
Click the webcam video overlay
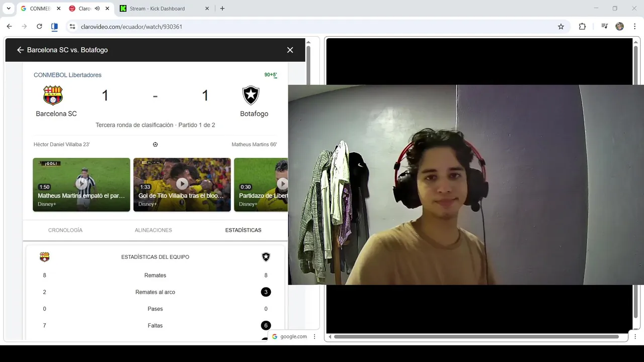pyautogui.click(x=466, y=185)
